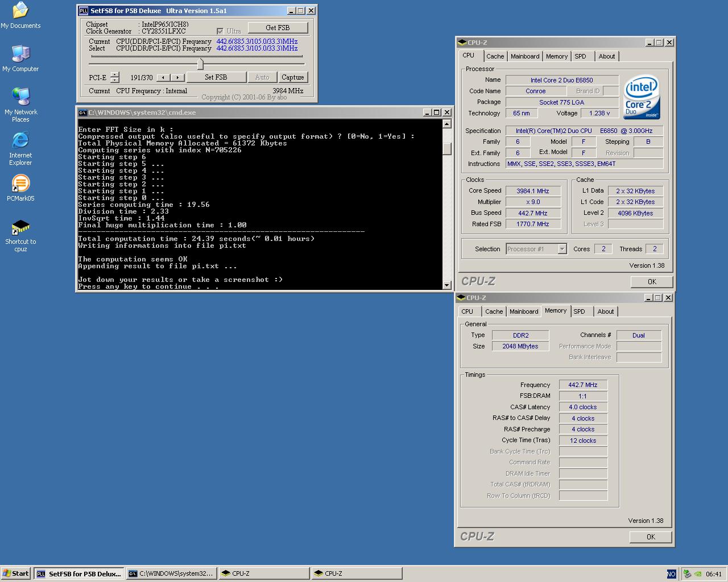728x582 pixels.
Task: Click FSB slider left arrow button
Action: [163, 77]
